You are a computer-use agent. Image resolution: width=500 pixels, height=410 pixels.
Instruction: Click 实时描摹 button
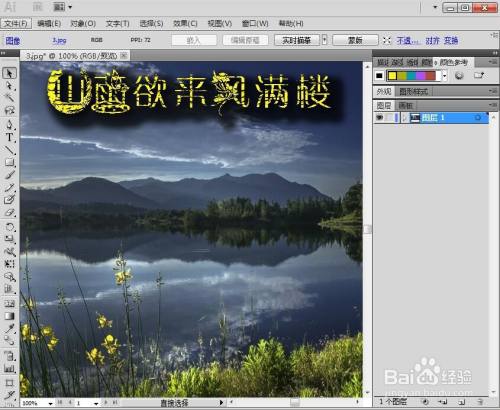click(297, 40)
